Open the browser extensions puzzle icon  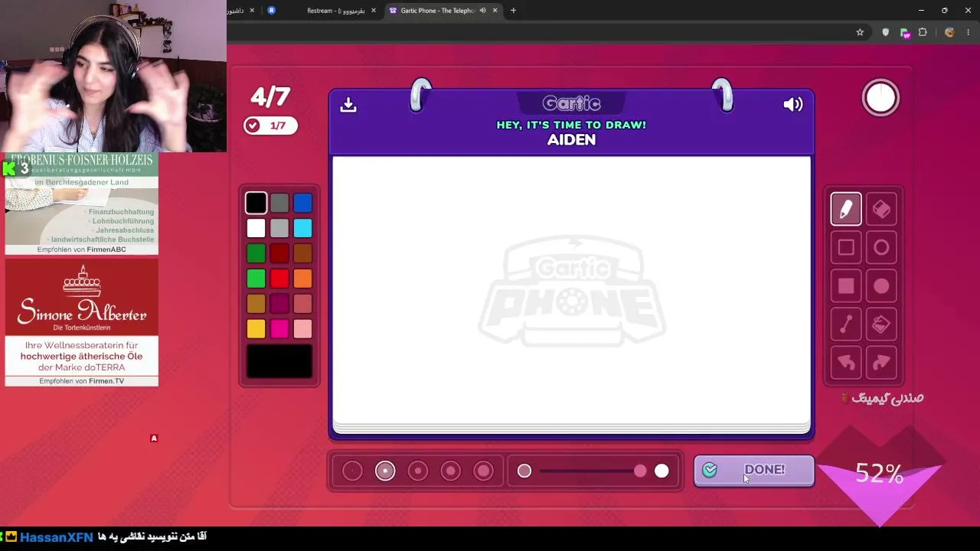pos(923,32)
